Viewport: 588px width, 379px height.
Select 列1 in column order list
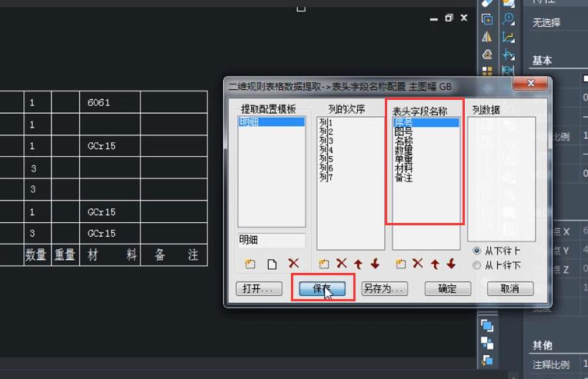[x=326, y=122]
